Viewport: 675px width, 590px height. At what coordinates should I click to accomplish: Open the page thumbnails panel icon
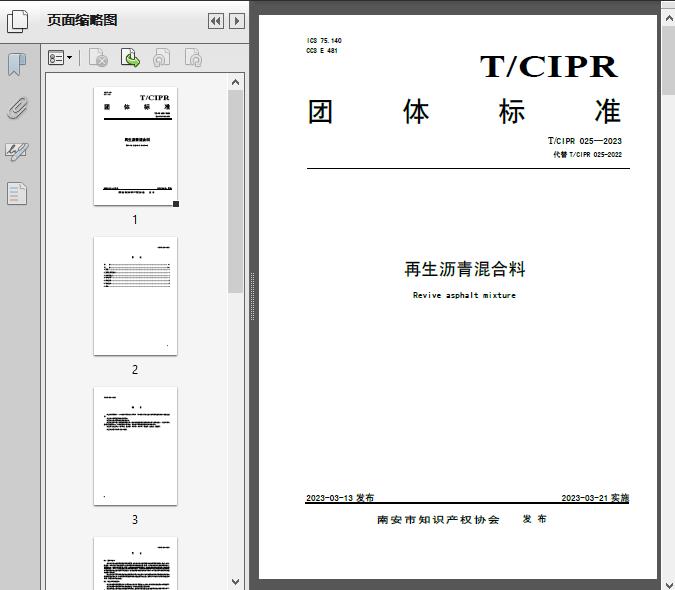18,21
